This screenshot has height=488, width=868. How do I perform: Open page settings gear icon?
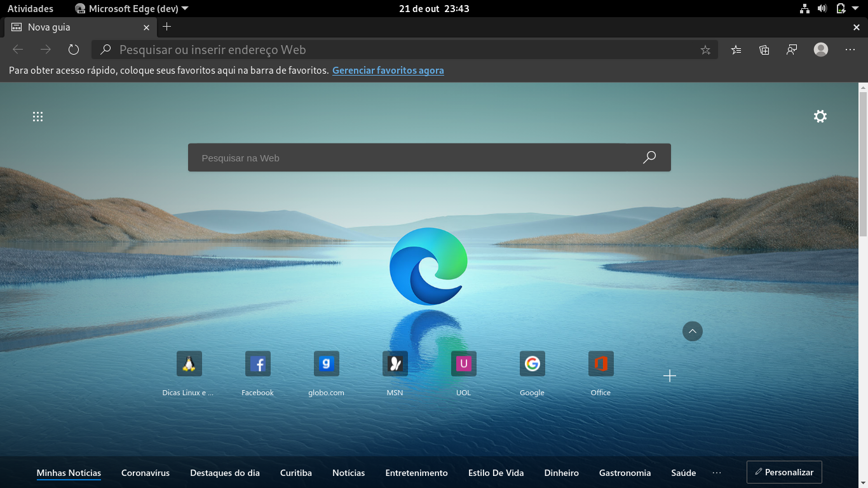820,116
